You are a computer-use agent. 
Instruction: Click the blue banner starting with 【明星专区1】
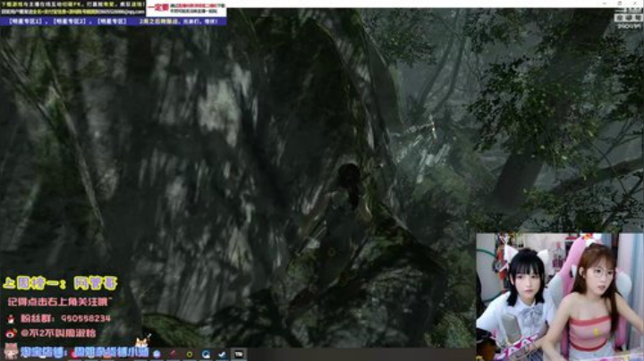coord(114,21)
